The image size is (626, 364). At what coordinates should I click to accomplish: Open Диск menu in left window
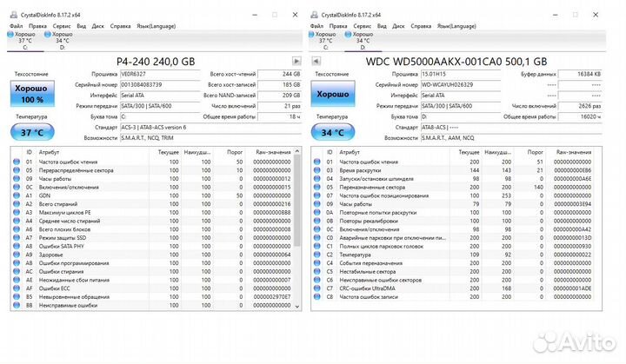pyautogui.click(x=97, y=26)
